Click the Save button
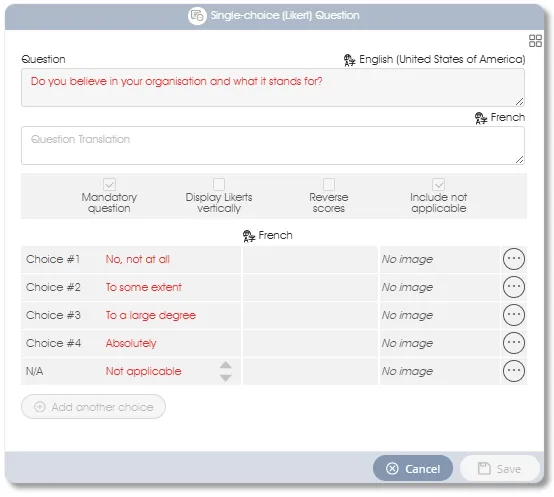This screenshot has height=497, width=554. pyautogui.click(x=500, y=468)
